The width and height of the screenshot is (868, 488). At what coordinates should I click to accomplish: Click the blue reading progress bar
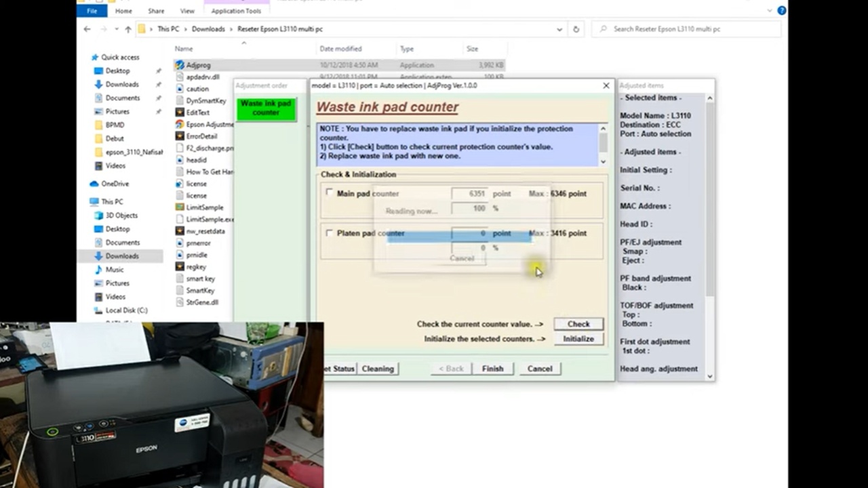click(x=458, y=236)
